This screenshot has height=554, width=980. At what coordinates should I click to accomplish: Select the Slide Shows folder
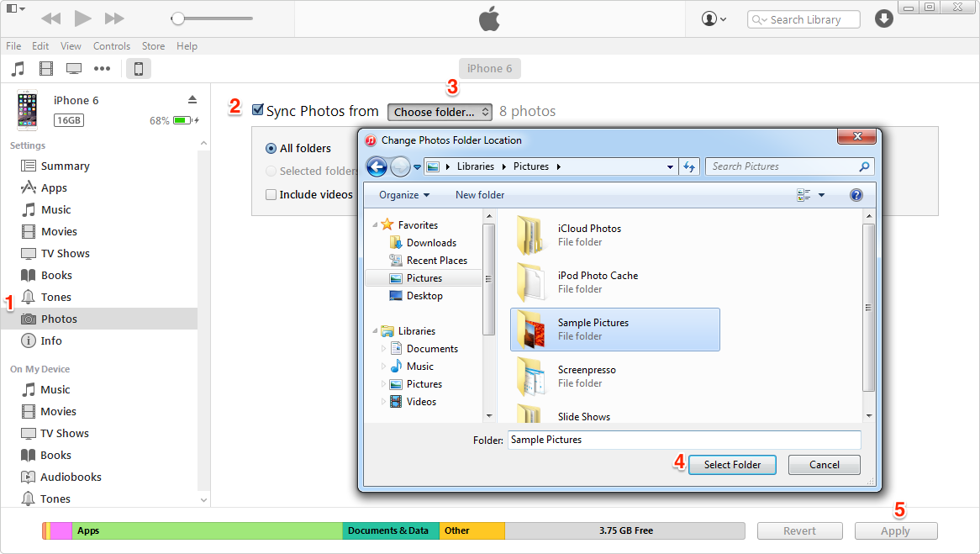pyautogui.click(x=615, y=414)
